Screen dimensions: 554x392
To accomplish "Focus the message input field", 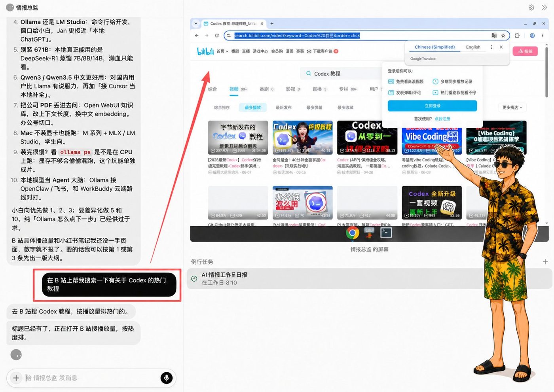I will (x=91, y=378).
